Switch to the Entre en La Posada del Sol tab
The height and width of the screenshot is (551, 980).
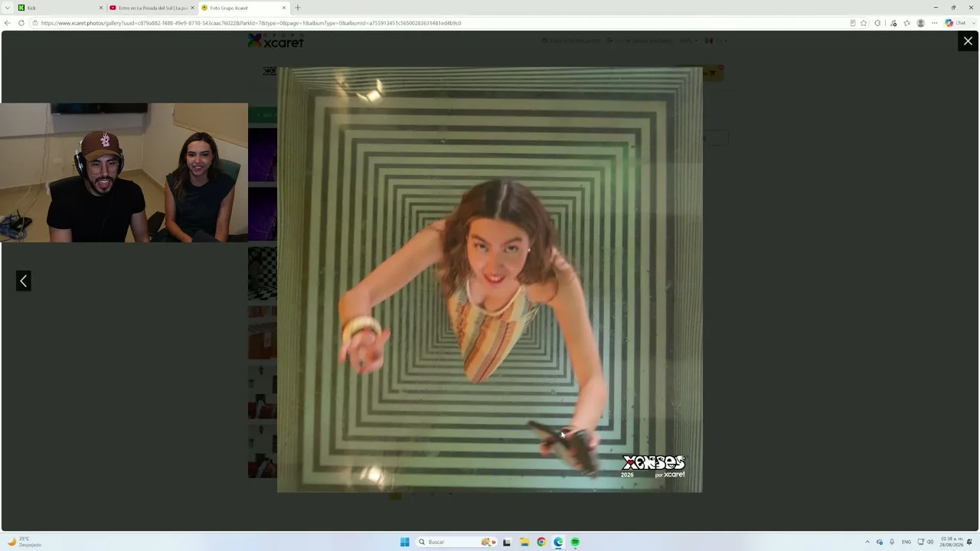[152, 8]
